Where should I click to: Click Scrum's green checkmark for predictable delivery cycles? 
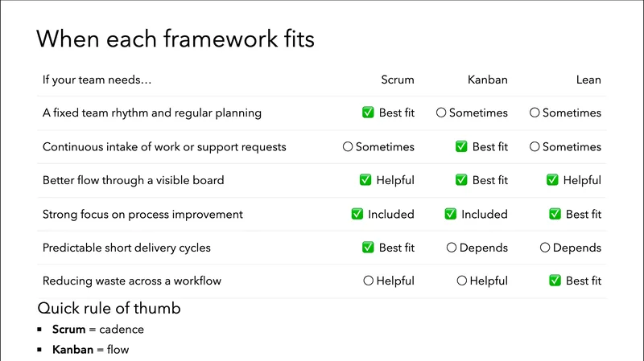(x=368, y=248)
